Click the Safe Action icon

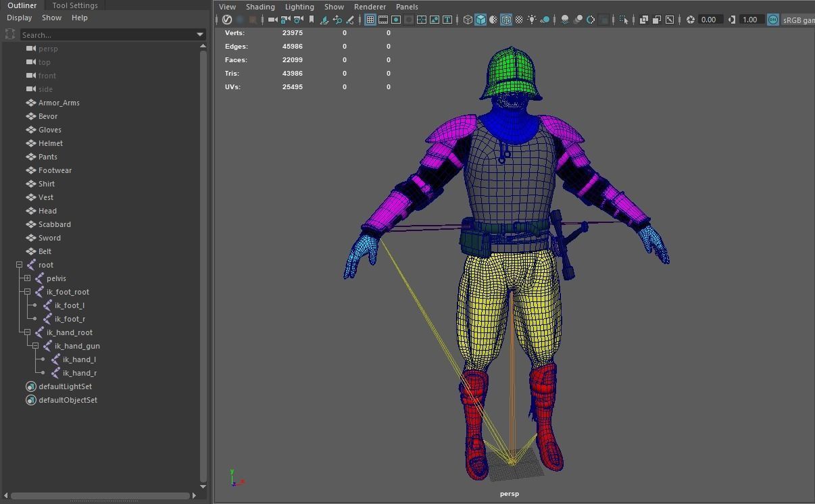tap(435, 20)
